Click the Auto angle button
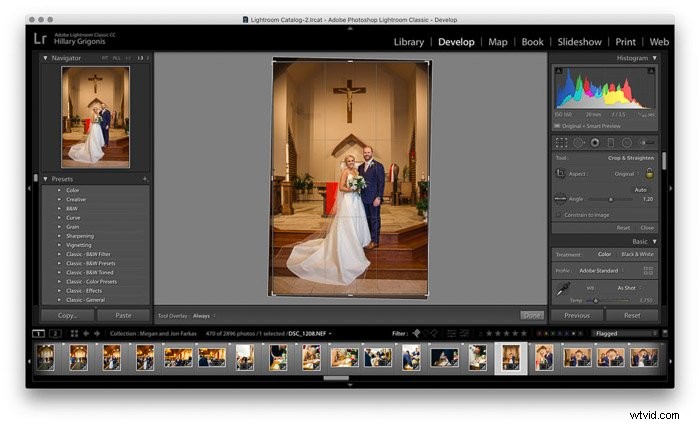700x425 pixels. tap(641, 190)
